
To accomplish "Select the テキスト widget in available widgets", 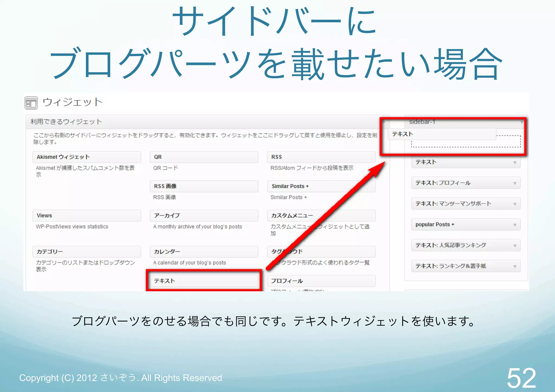I will pyautogui.click(x=204, y=281).
